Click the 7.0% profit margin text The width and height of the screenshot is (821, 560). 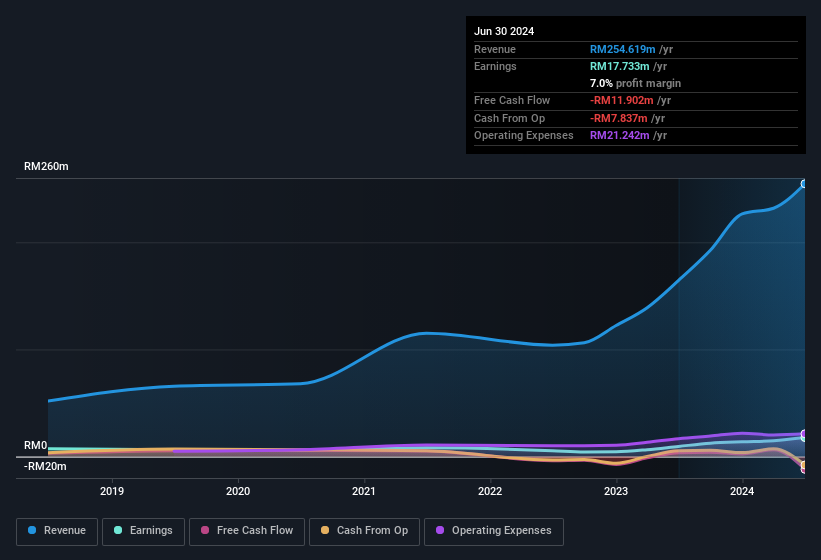click(635, 83)
